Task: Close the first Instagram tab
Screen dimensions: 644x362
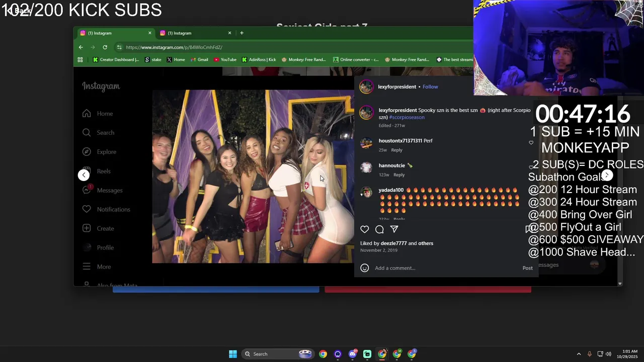Action: pos(149,33)
